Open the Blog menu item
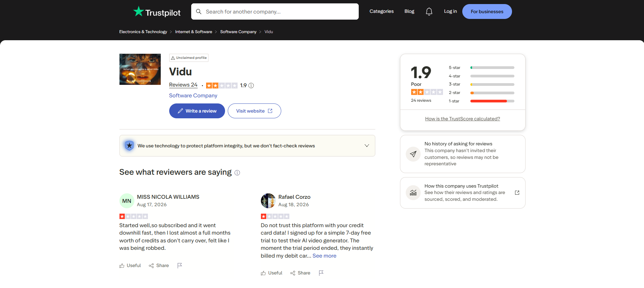The width and height of the screenshot is (644, 288). coord(409,11)
